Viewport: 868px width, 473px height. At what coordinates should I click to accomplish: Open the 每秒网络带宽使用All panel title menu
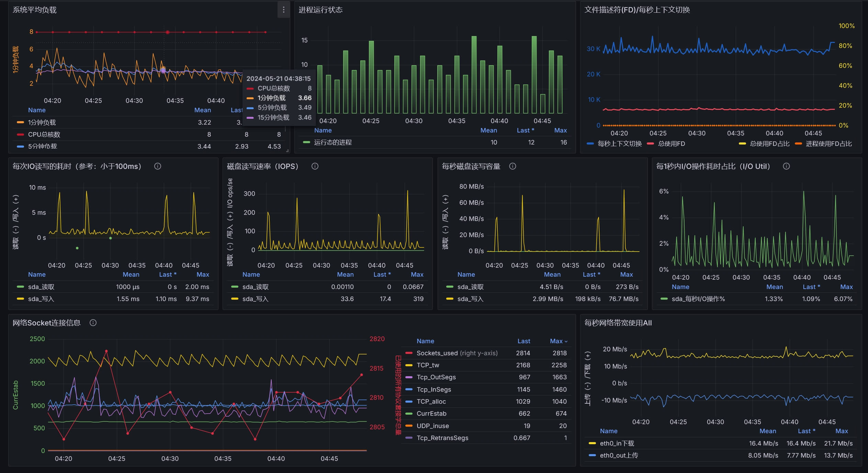tap(618, 323)
